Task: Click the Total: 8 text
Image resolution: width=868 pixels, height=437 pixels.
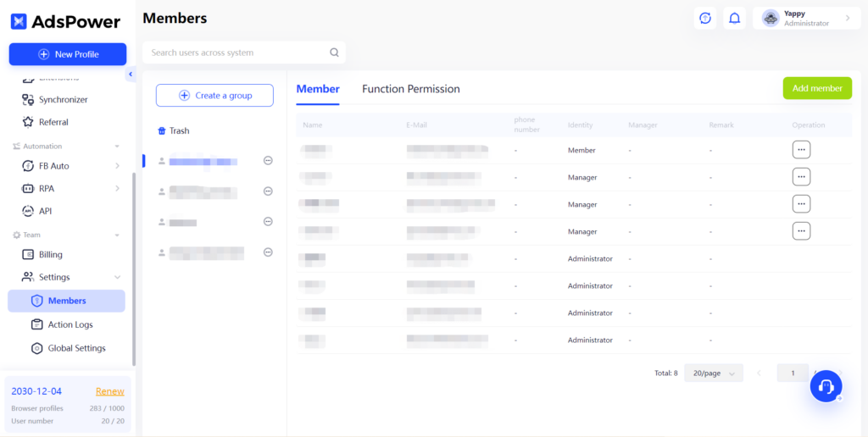Action: click(x=666, y=373)
